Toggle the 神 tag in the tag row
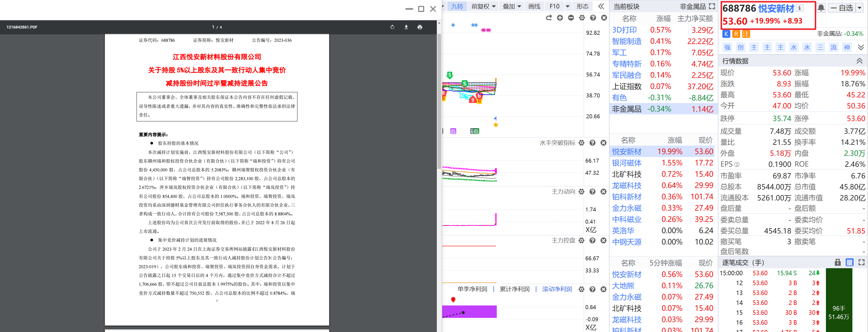The height and width of the screenshot is (332, 868). [847, 47]
